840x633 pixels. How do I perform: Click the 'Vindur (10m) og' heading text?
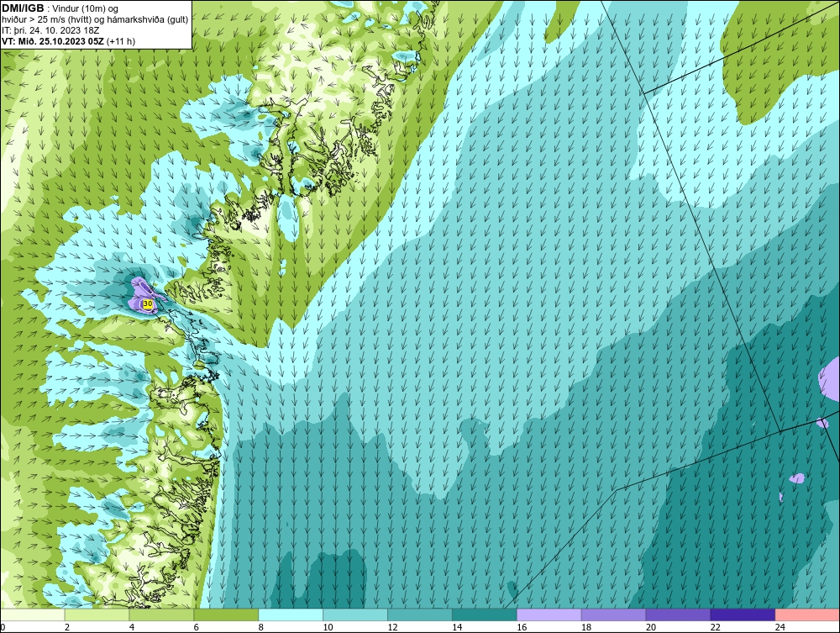tap(85, 8)
